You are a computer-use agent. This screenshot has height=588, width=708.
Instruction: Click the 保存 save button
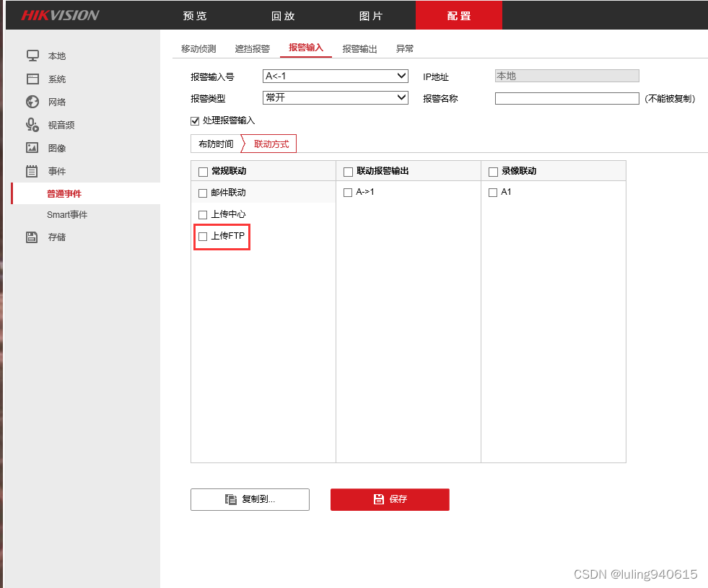pos(390,499)
